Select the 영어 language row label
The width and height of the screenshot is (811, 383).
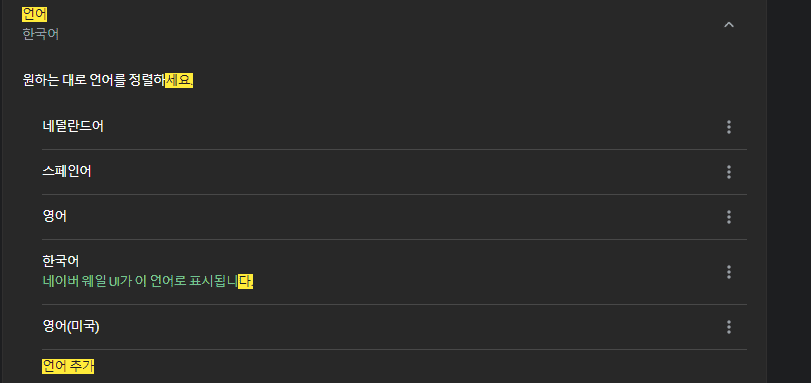[x=54, y=216]
